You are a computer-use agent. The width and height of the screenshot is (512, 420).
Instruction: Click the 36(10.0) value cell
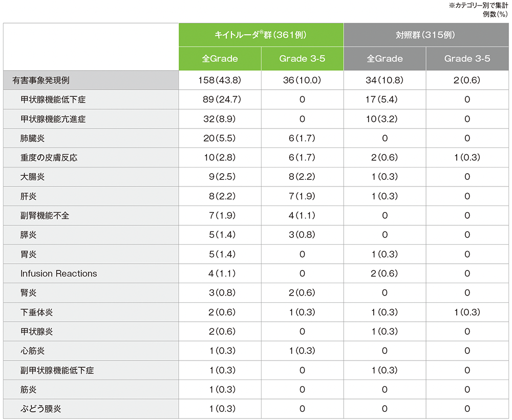(302, 80)
